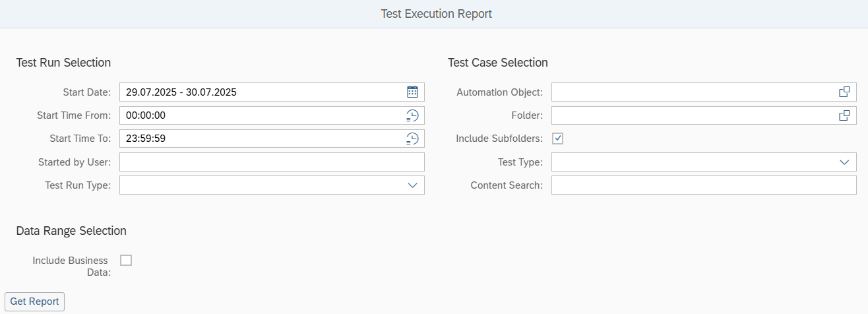Click the Test Execution Report title
This screenshot has height=314, width=868.
[436, 14]
